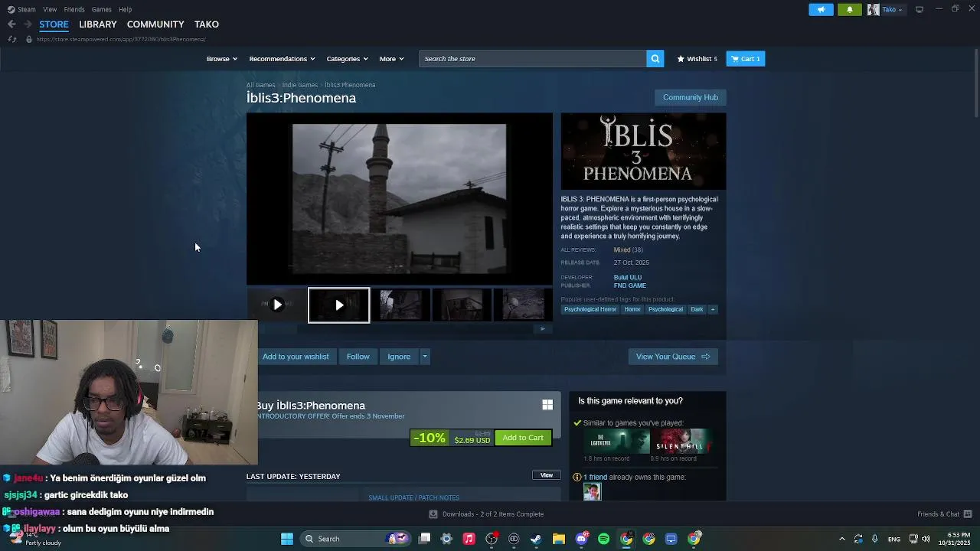Click the Big Picture mode monitor icon

[919, 9]
